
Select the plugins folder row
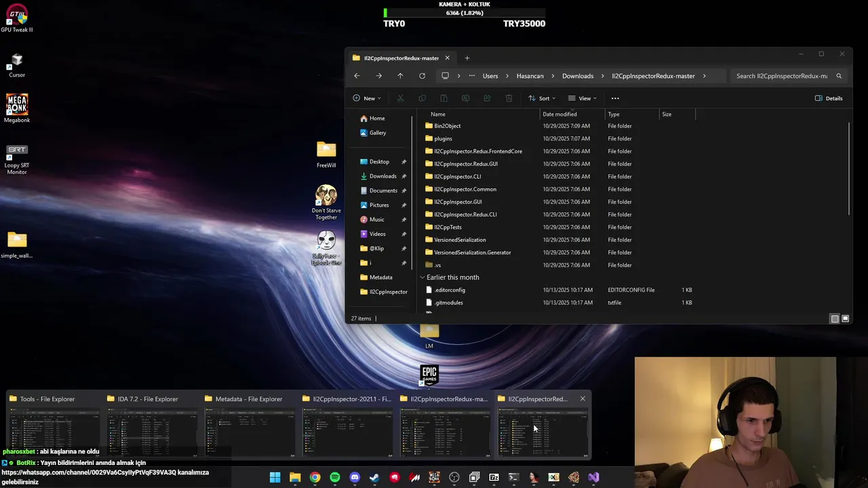pos(559,138)
